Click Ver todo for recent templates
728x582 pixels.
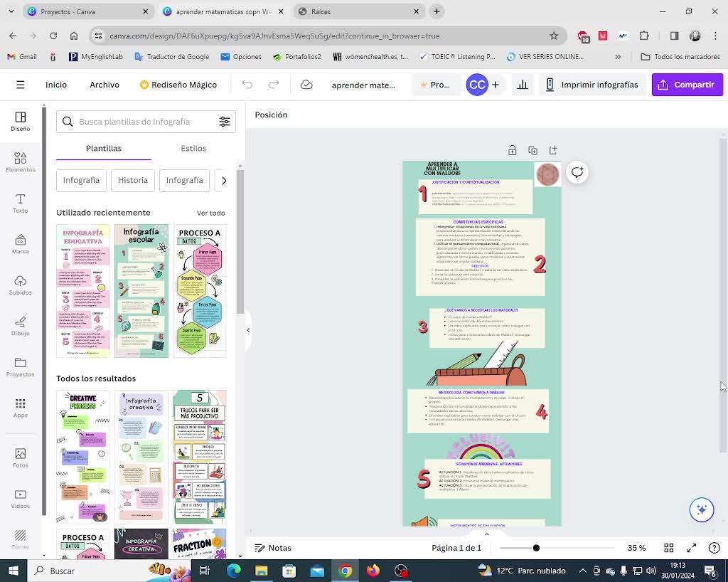click(x=210, y=213)
